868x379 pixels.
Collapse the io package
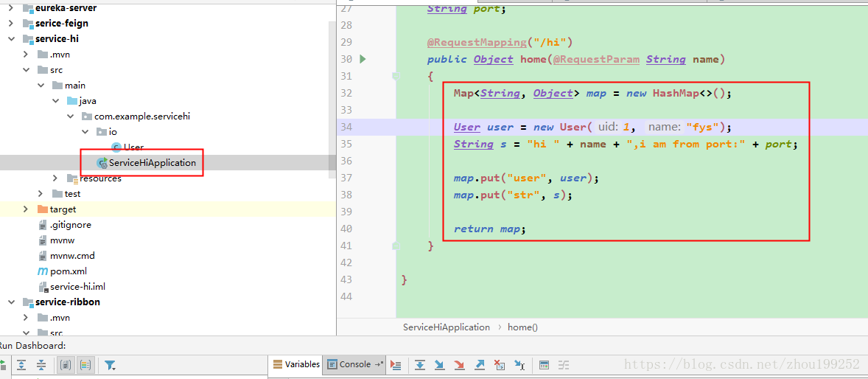point(85,132)
